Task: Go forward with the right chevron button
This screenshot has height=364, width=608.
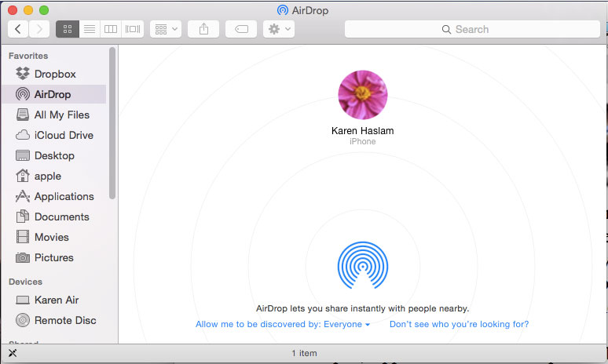Action: click(x=39, y=29)
